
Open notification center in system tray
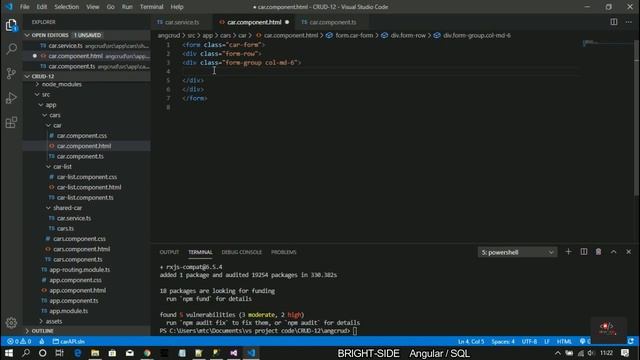(x=625, y=353)
